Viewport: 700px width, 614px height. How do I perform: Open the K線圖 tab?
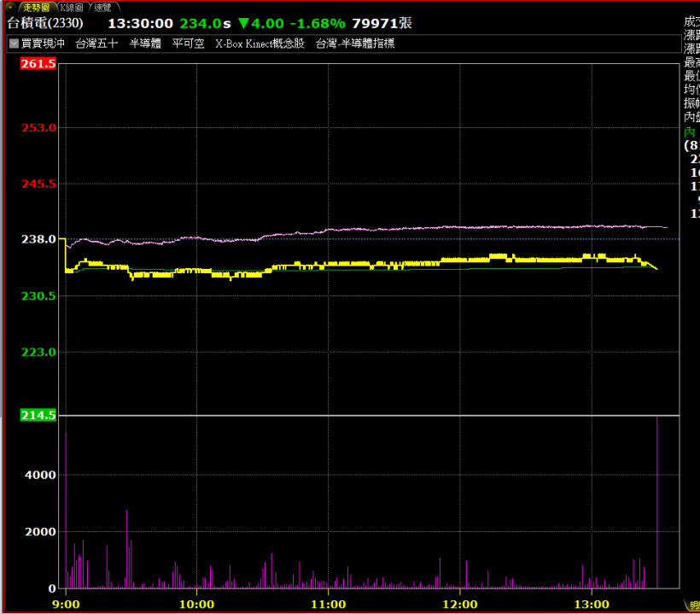(x=71, y=7)
